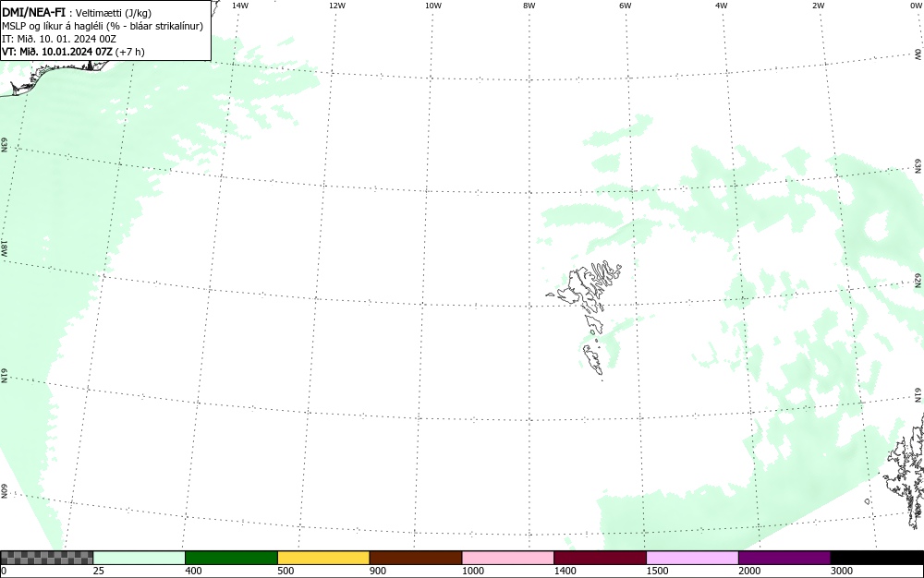Click the 10W longitude label
924x578 pixels.
[433, 6]
